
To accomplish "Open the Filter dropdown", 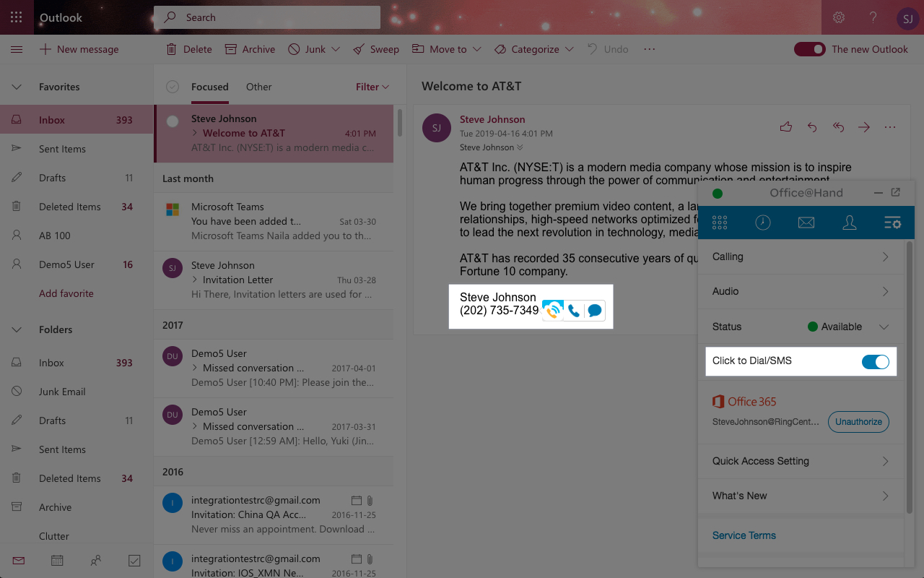I will [372, 87].
